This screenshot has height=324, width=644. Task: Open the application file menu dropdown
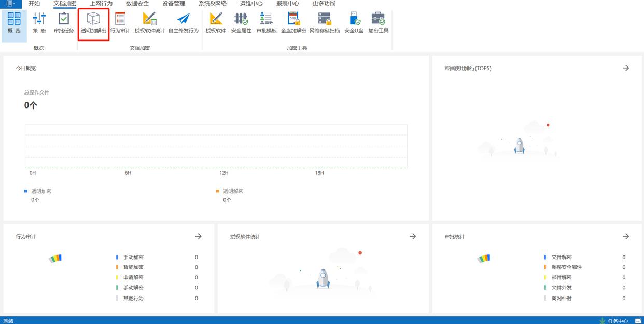pos(11,4)
